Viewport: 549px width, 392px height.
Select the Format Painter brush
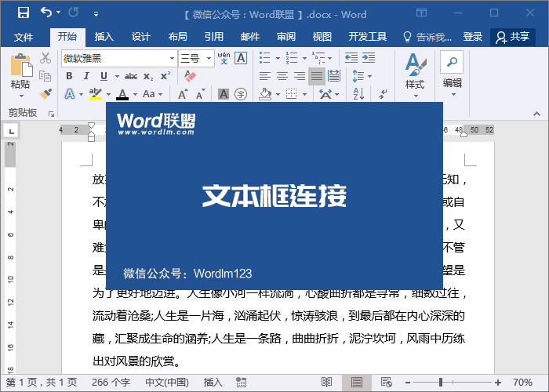[x=45, y=94]
